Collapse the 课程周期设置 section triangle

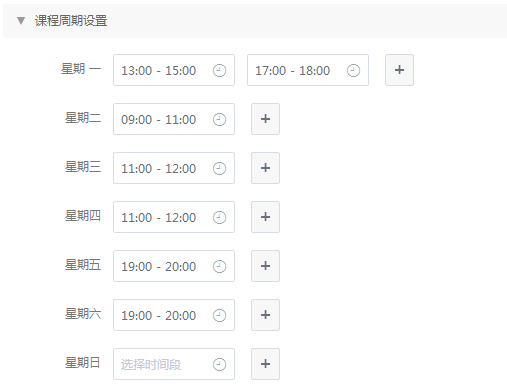tap(21, 21)
